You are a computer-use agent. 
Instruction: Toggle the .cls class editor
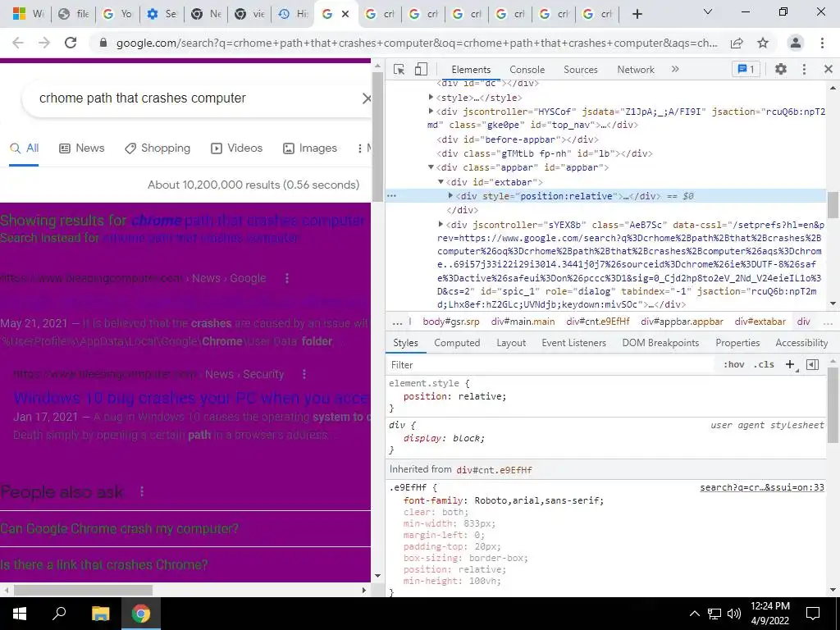coord(764,365)
